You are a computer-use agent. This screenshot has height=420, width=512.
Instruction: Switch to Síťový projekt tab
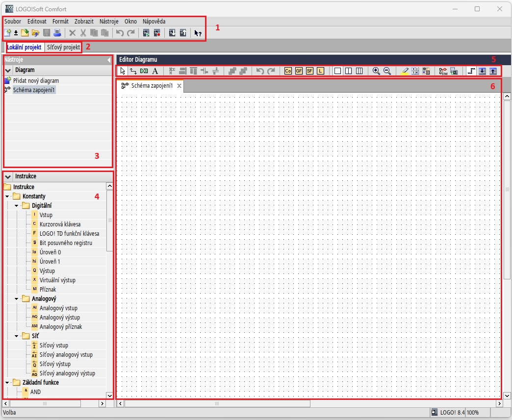point(63,48)
